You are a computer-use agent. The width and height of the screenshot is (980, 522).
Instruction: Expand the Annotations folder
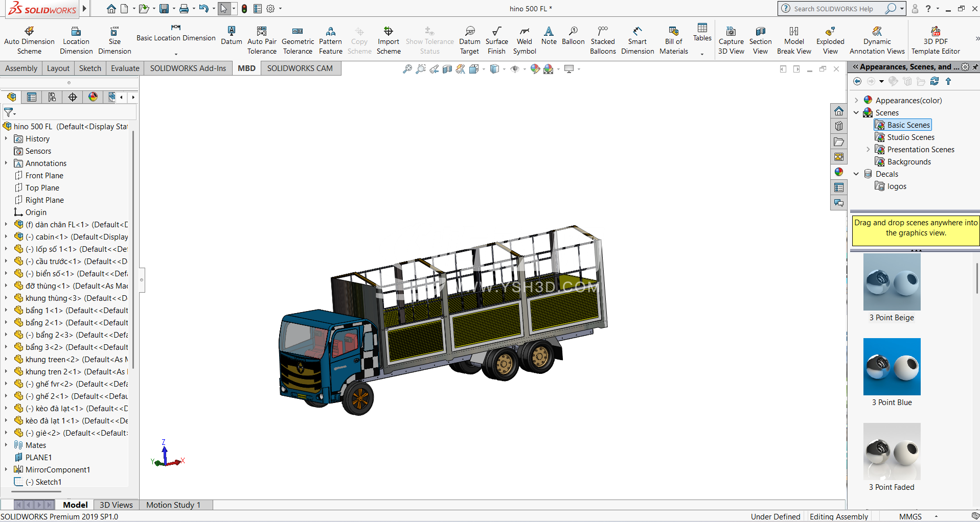pyautogui.click(x=6, y=163)
